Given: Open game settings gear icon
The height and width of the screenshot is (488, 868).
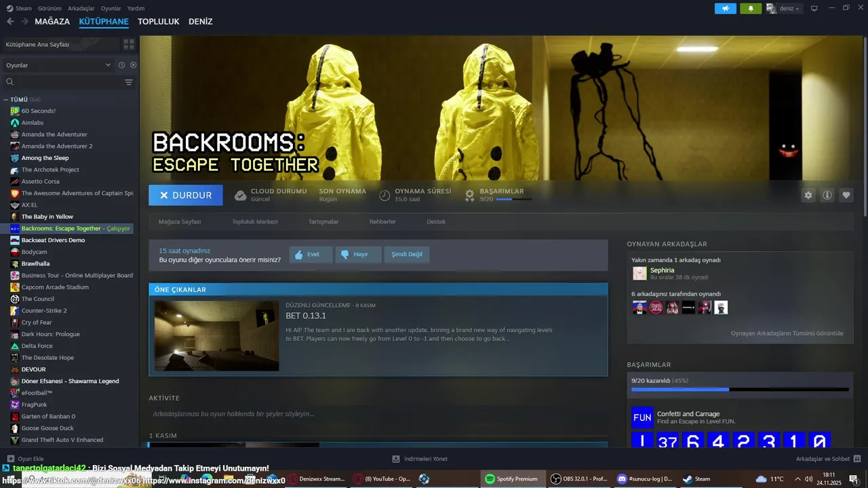Looking at the screenshot, I should (808, 195).
